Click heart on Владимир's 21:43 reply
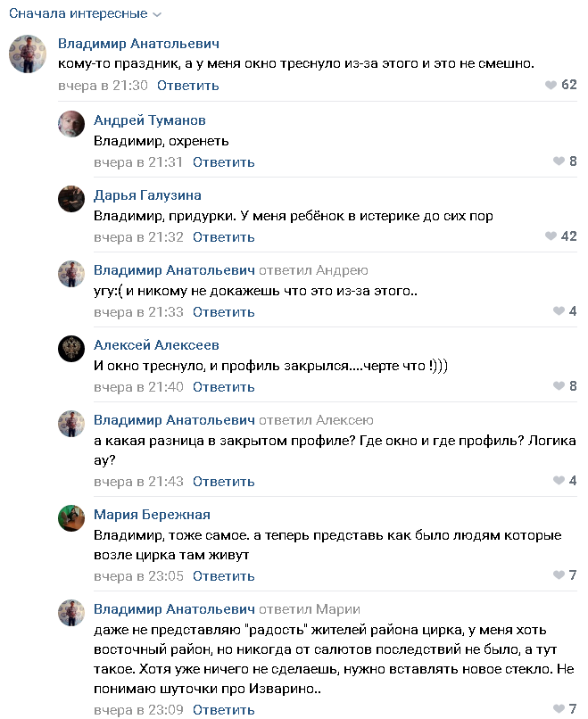 click(559, 481)
